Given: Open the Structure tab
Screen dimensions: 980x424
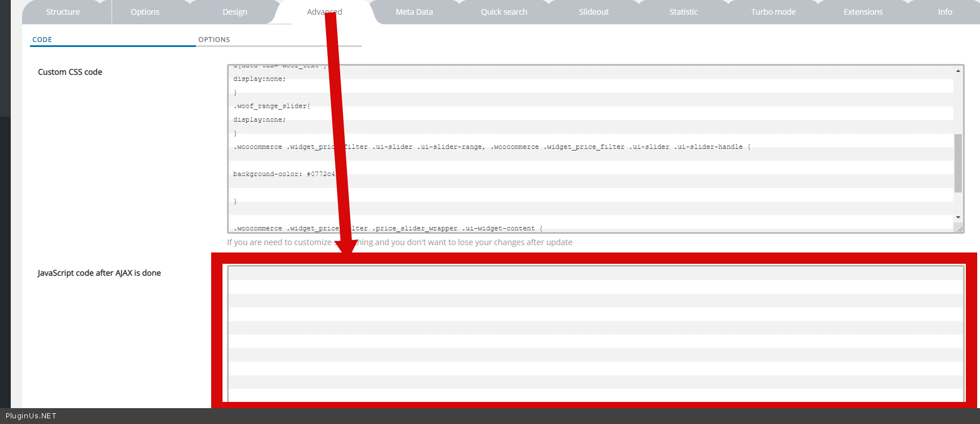Looking at the screenshot, I should tap(63, 12).
